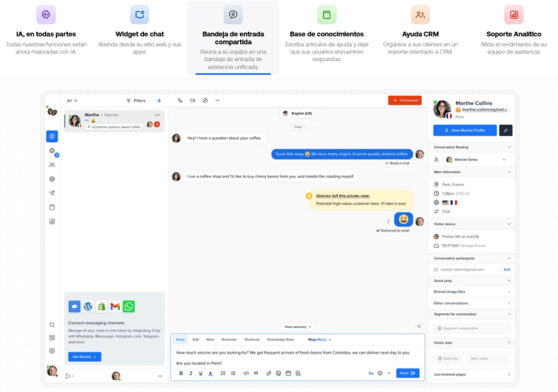
Task: Collapse the Conversation Routing section
Action: pyautogui.click(x=509, y=147)
